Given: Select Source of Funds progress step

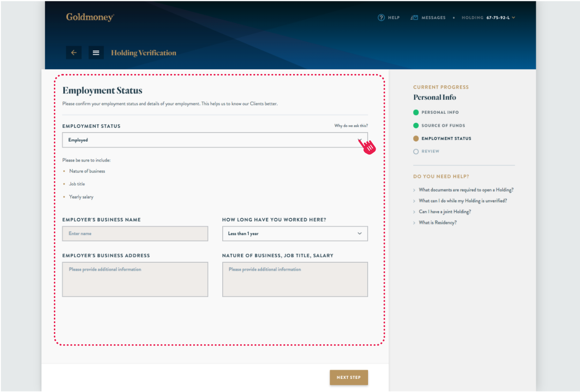Looking at the screenshot, I should coord(439,126).
